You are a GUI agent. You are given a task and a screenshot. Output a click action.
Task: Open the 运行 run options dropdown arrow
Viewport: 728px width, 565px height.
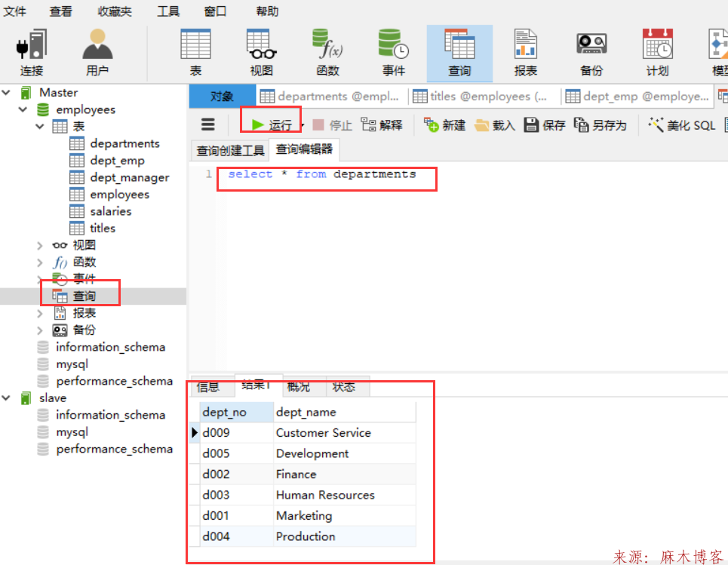click(x=303, y=125)
